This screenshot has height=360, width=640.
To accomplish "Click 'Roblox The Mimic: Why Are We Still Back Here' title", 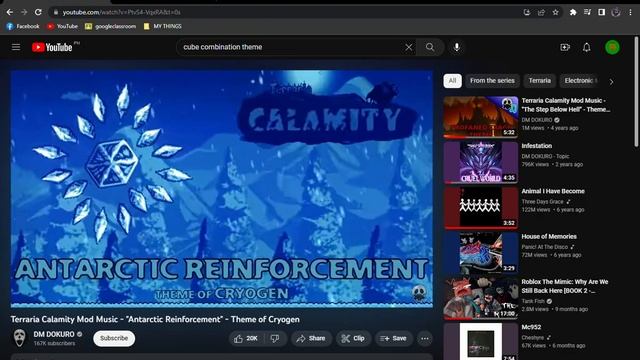I will point(564,286).
